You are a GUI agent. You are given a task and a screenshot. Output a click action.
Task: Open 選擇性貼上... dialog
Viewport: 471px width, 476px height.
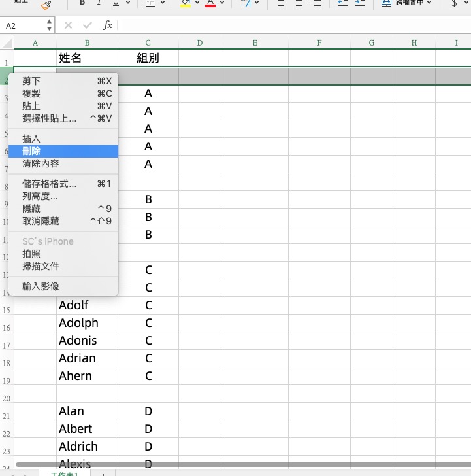coord(63,118)
